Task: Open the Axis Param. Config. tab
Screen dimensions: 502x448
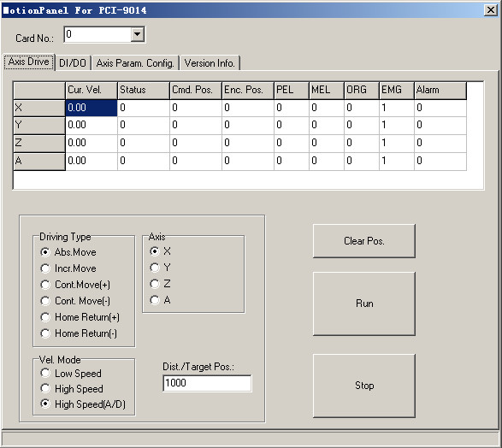Action: coord(135,63)
